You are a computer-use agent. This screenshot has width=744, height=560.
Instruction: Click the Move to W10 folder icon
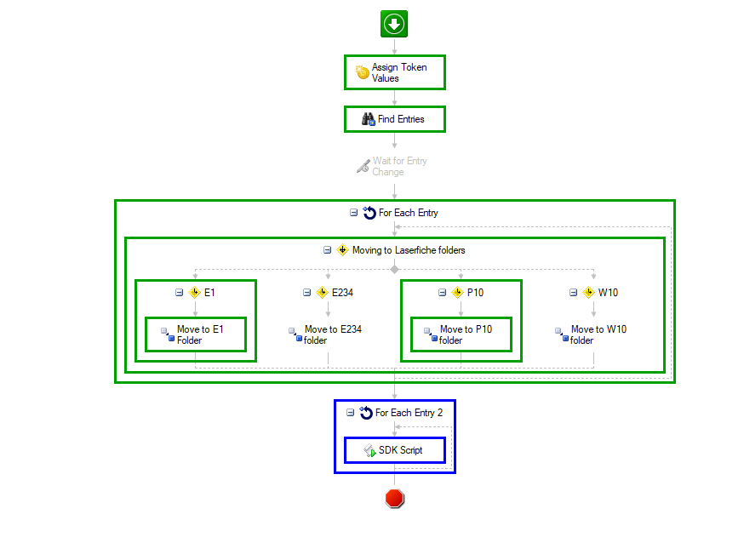click(x=562, y=334)
